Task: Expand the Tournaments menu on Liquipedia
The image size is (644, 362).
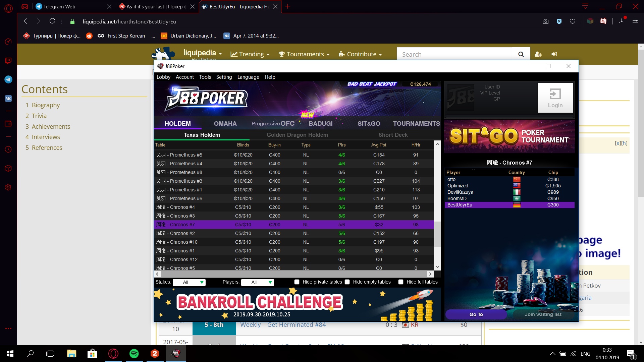Action: point(304,54)
